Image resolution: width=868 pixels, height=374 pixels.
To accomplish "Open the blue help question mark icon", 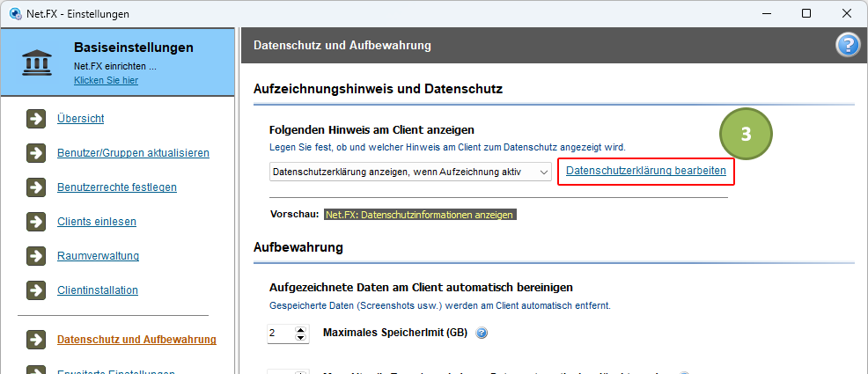I will coord(847,46).
